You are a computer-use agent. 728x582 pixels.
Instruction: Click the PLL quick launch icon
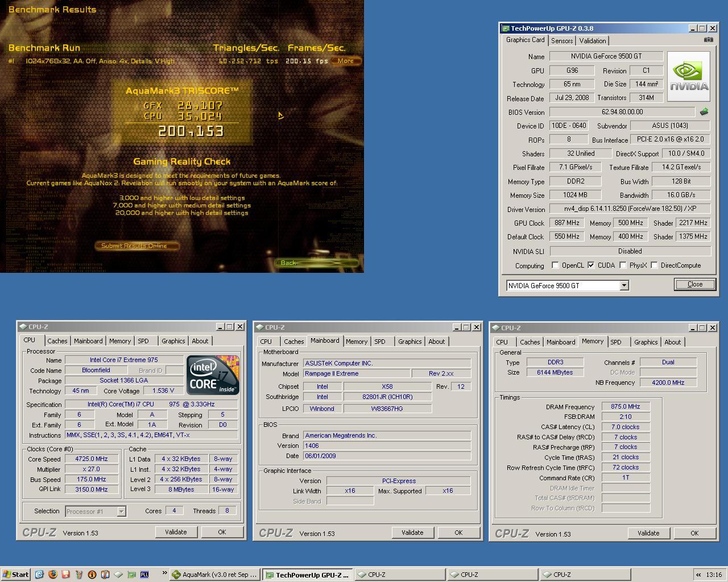click(x=144, y=575)
